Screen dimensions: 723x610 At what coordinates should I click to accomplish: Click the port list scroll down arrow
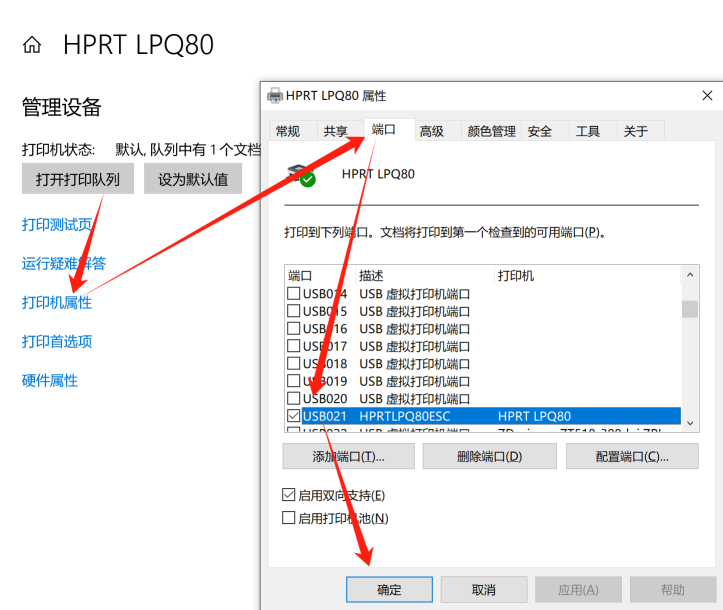(689, 424)
